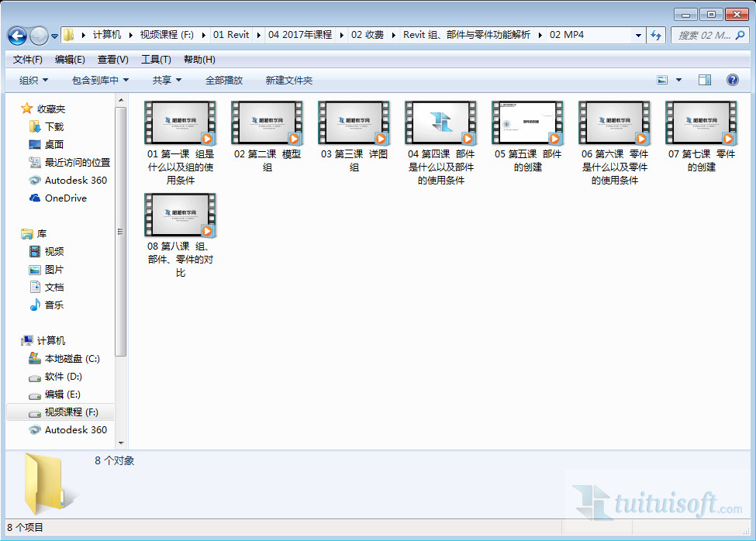Expand the change view options arrow
The height and width of the screenshot is (541, 756).
point(679,80)
